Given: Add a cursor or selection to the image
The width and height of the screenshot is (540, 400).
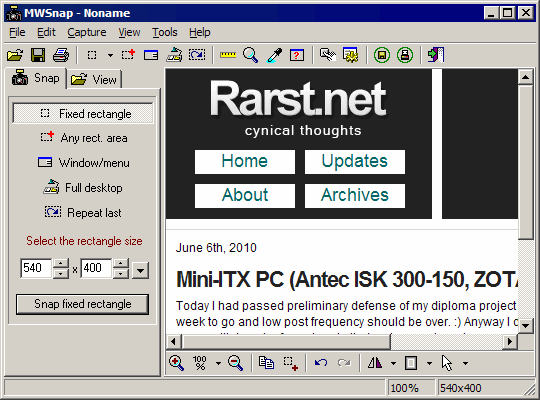Looking at the screenshot, I should [x=290, y=363].
